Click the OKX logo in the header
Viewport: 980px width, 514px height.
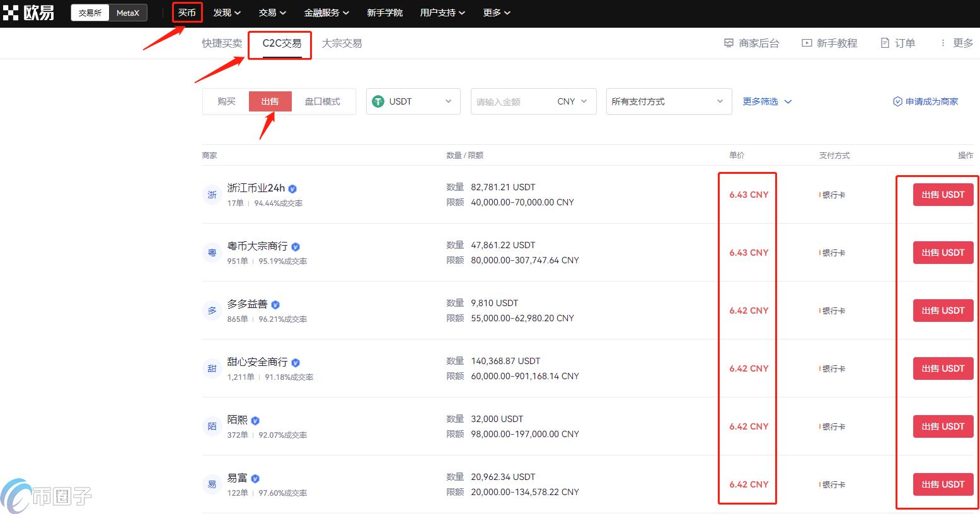tap(28, 13)
